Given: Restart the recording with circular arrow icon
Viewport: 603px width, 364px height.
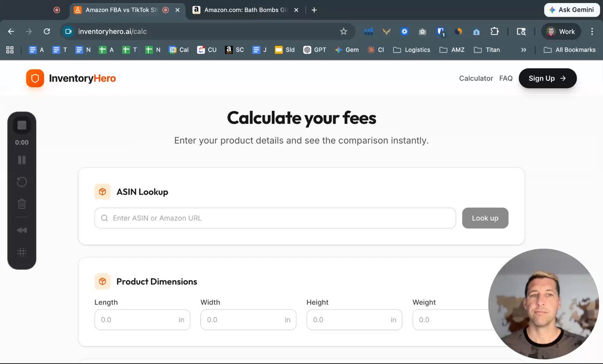Looking at the screenshot, I should (22, 181).
